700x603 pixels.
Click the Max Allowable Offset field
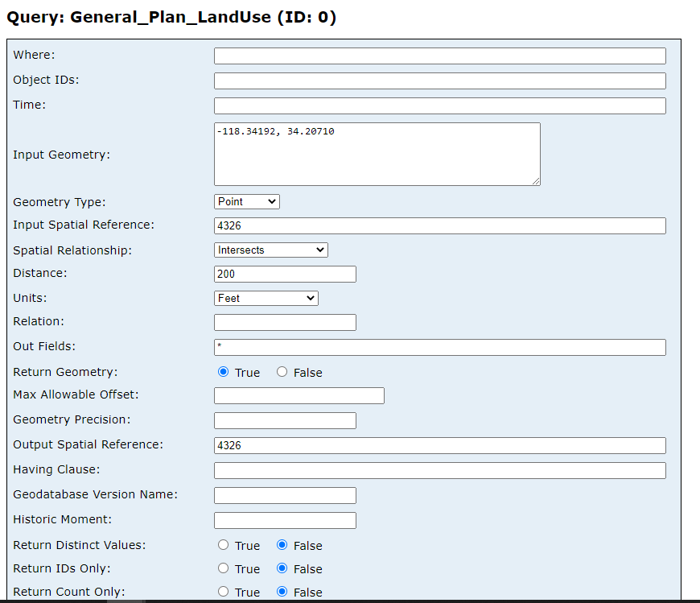click(x=299, y=395)
